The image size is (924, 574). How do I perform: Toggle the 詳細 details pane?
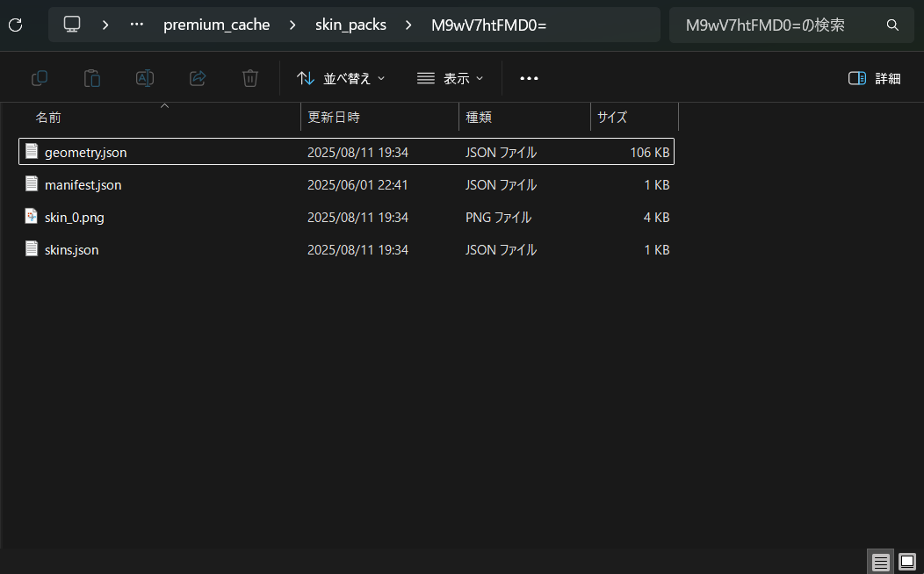[874, 78]
